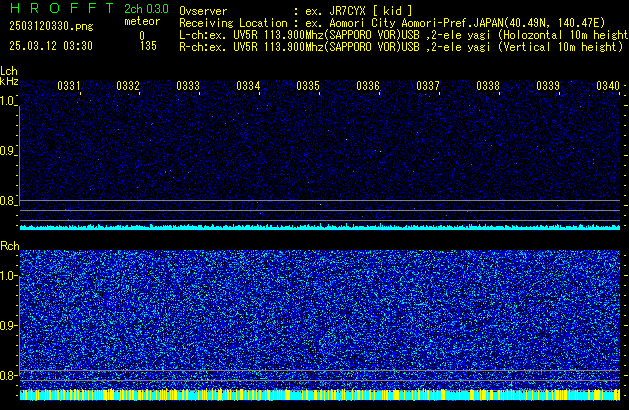This screenshot has height=410, width=629.
Task: Click the 0338 time marker
Action: tap(488, 86)
